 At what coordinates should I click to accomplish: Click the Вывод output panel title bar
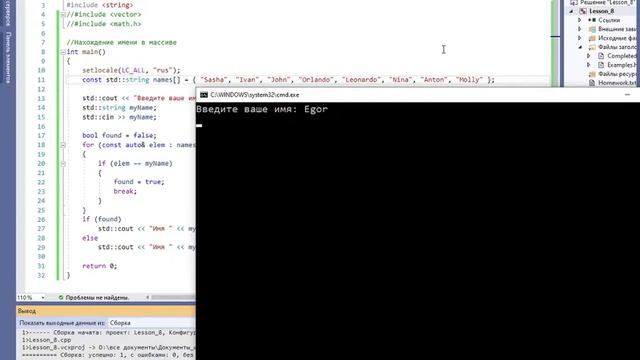pyautogui.click(x=106, y=311)
